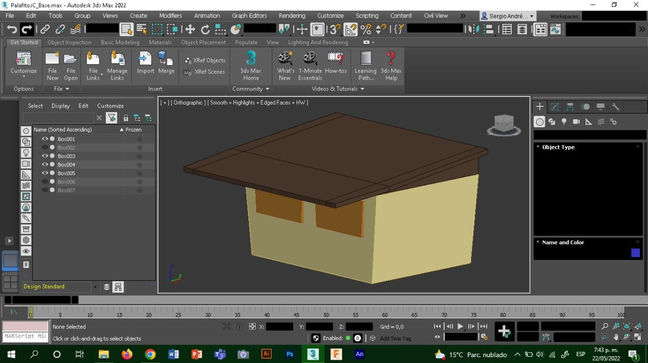Open the 3ds Max Help button

(391, 65)
